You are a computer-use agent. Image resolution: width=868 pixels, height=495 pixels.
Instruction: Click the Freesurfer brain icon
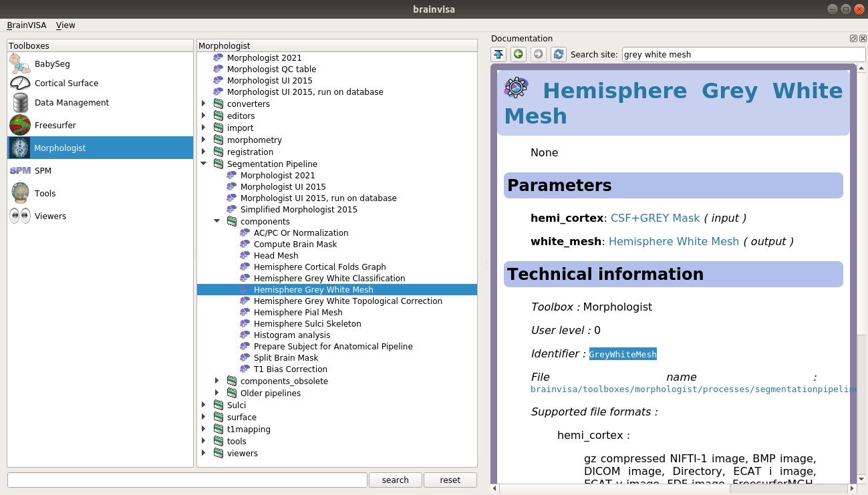click(x=20, y=126)
